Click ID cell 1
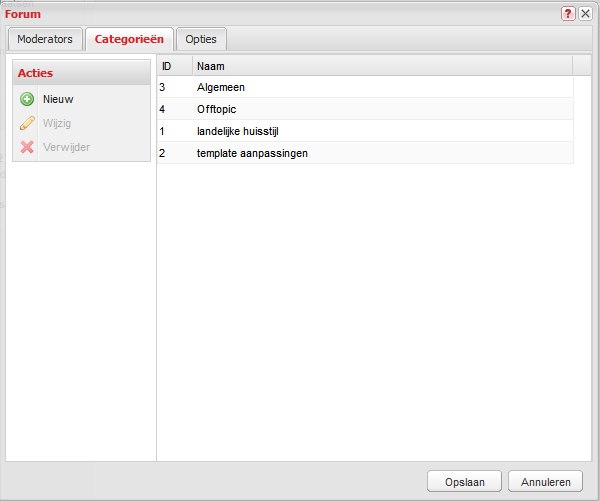This screenshot has height=501, width=600. [x=162, y=131]
